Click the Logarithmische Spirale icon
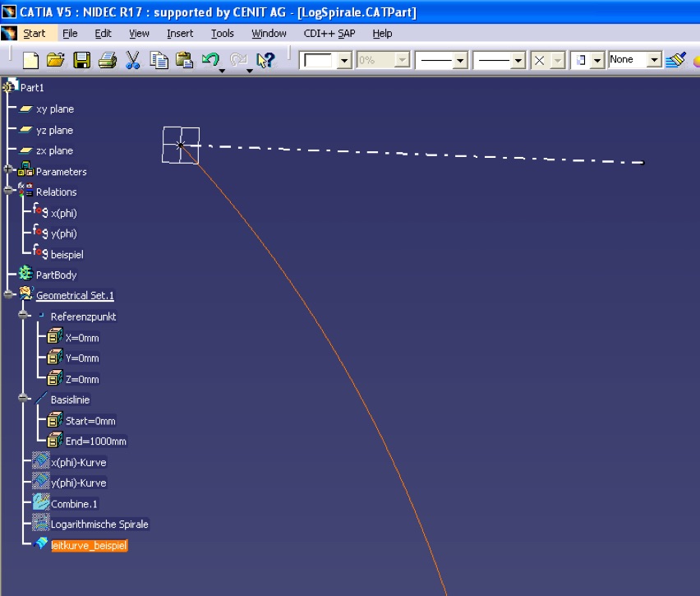700x596 pixels. (41, 523)
